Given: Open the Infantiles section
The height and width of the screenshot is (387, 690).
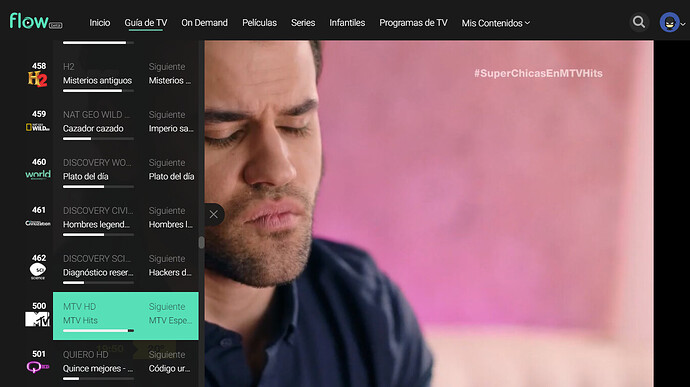Looking at the screenshot, I should pyautogui.click(x=347, y=22).
